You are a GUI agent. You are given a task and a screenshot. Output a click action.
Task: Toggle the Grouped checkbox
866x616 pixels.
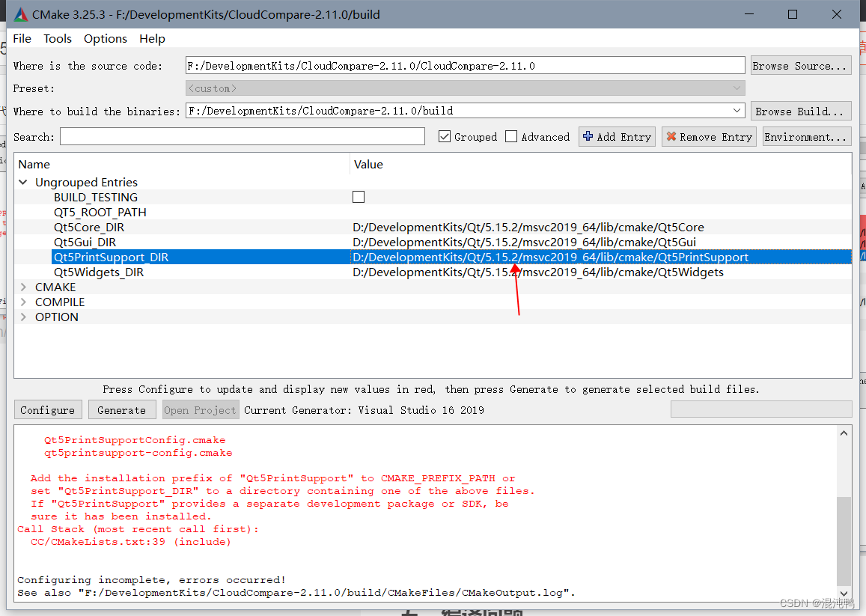[x=445, y=136]
